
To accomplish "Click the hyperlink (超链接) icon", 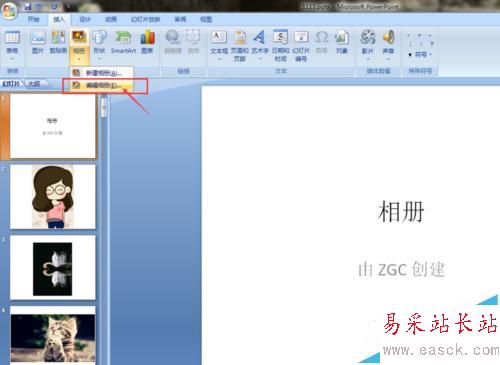I will 173,37.
